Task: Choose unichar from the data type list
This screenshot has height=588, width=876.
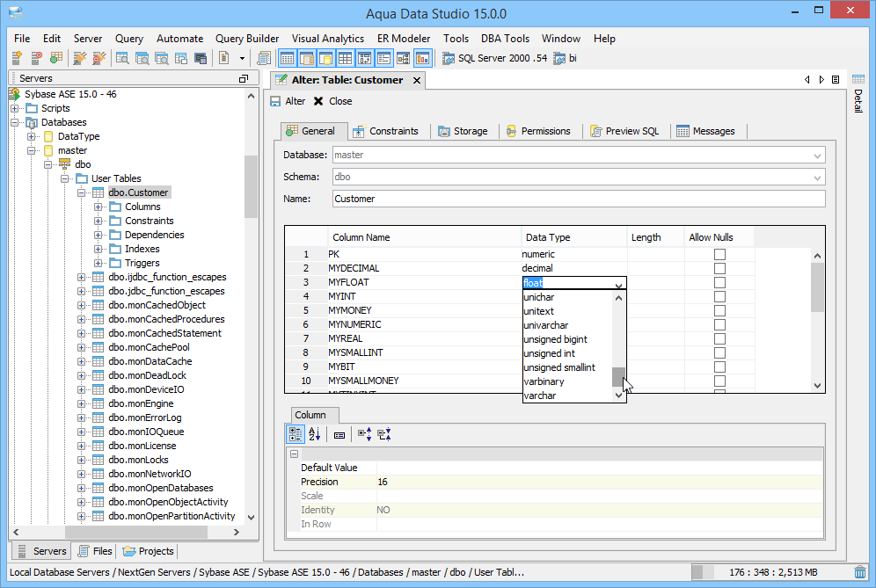Action: [567, 297]
